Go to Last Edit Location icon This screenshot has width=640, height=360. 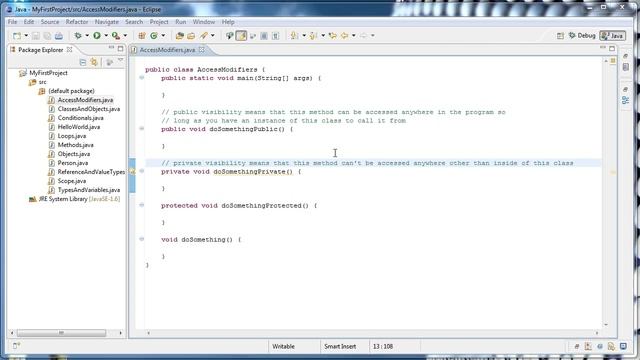pyautogui.click(x=333, y=36)
